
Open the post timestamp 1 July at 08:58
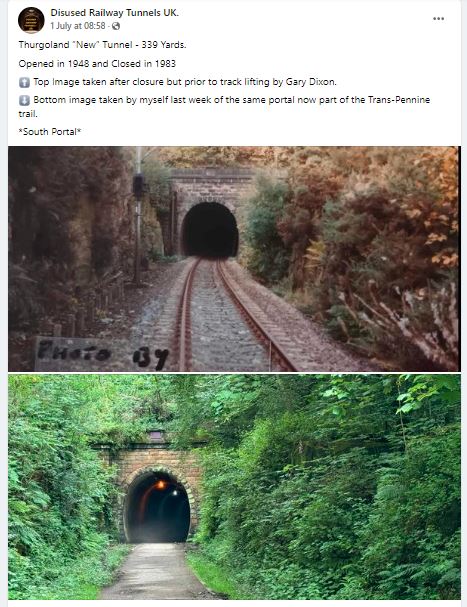tap(78, 26)
